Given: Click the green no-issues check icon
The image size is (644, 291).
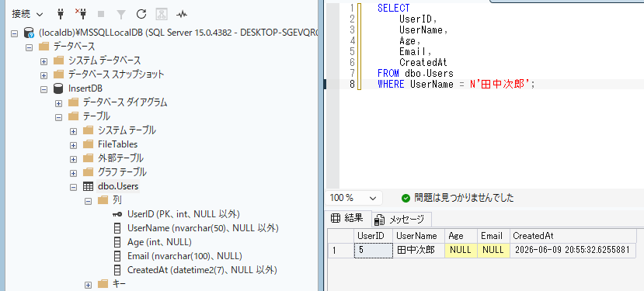Looking at the screenshot, I should 406,198.
